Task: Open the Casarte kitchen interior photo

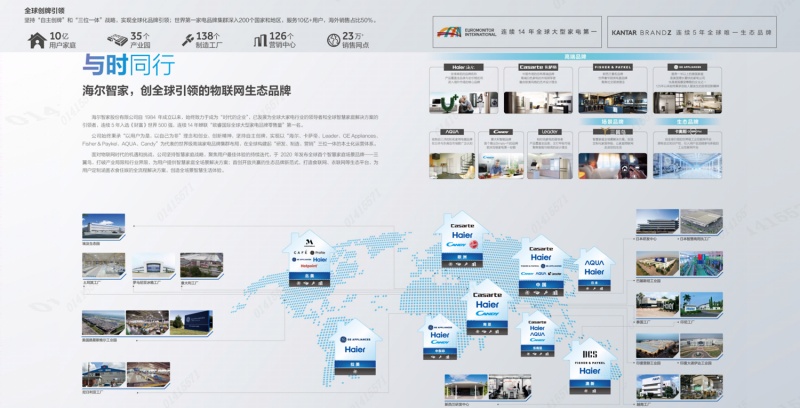Action: point(538,103)
